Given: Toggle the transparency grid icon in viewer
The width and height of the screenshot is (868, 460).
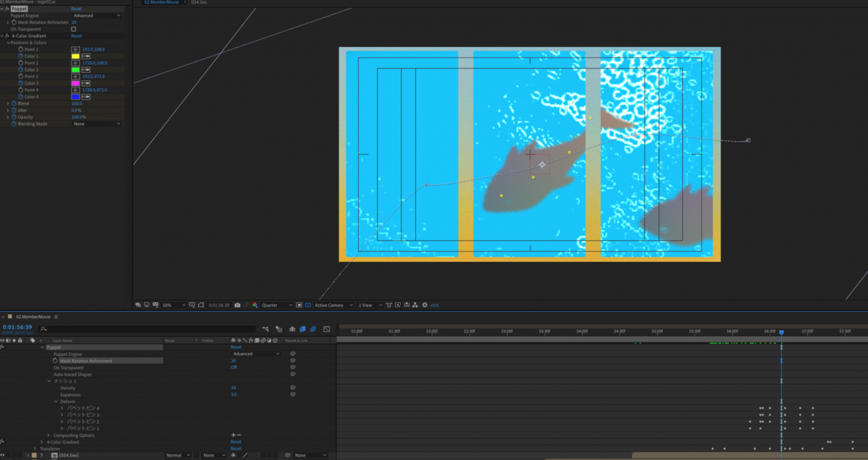Looking at the screenshot, I should pos(307,305).
